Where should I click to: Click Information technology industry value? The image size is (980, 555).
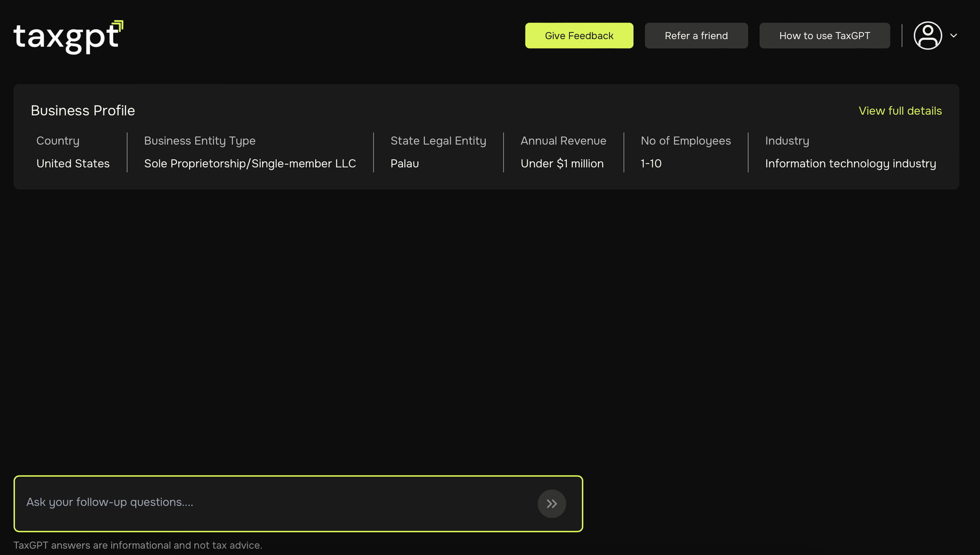point(850,164)
